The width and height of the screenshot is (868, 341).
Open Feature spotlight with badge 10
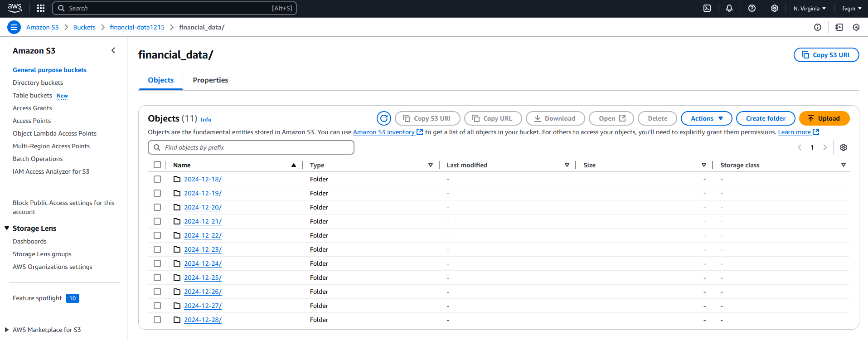click(x=46, y=298)
